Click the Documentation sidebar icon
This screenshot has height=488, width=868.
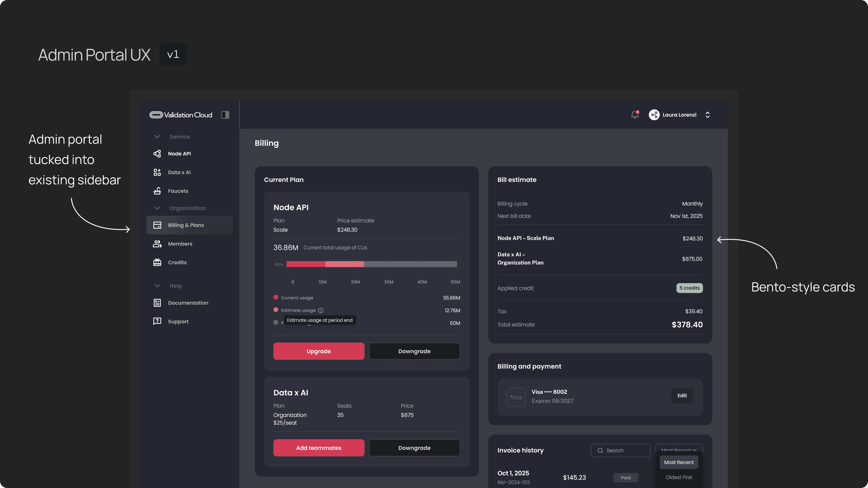(x=157, y=303)
